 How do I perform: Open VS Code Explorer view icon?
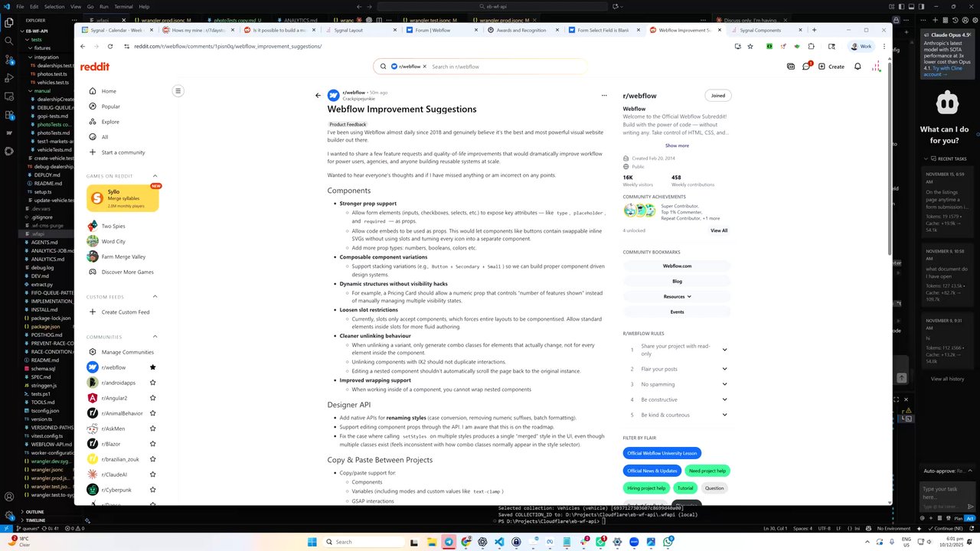[x=9, y=22]
